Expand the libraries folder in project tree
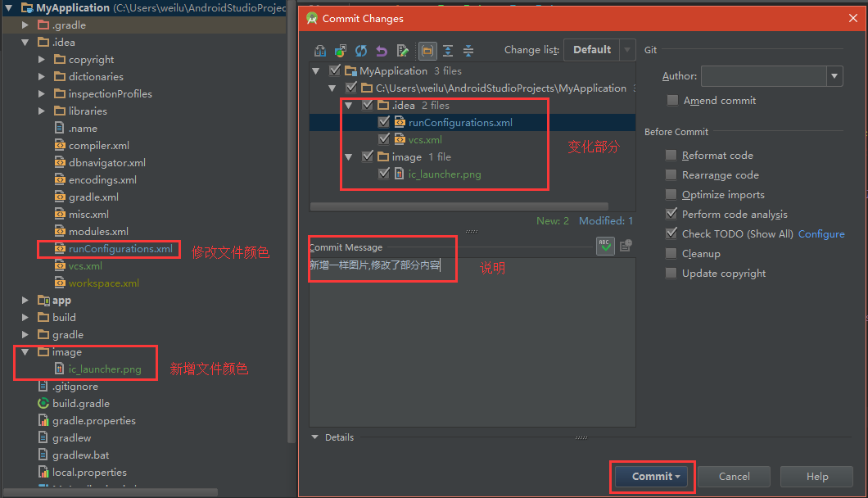The image size is (868, 498). point(42,111)
